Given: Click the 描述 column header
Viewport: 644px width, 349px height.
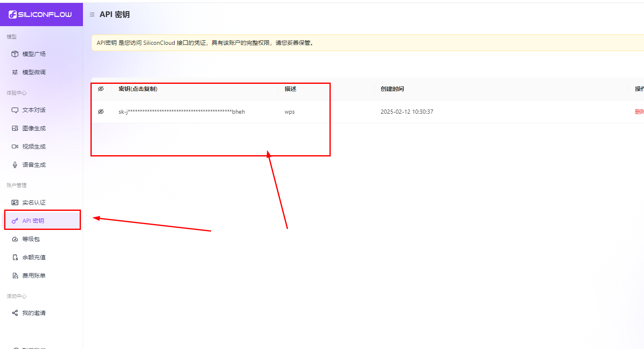Looking at the screenshot, I should coord(290,89).
